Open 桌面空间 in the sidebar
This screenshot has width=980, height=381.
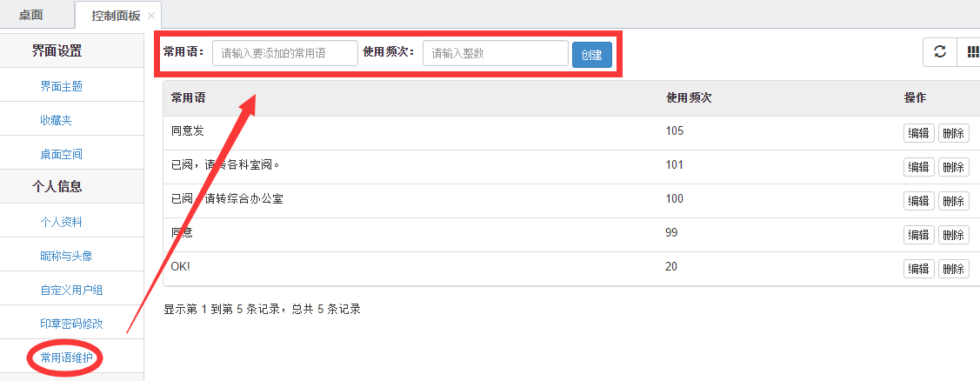(x=61, y=154)
